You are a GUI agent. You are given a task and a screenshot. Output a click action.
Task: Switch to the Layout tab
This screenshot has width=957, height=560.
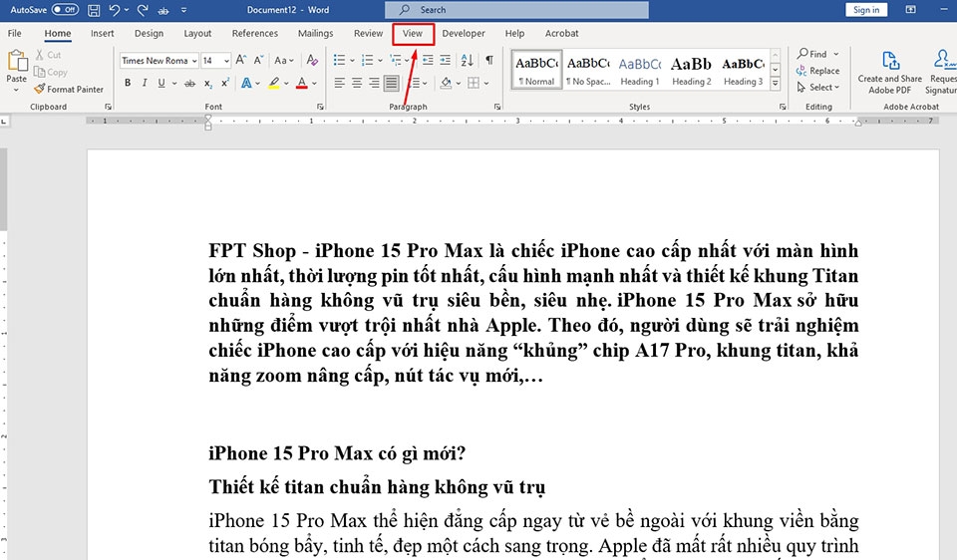pyautogui.click(x=197, y=34)
